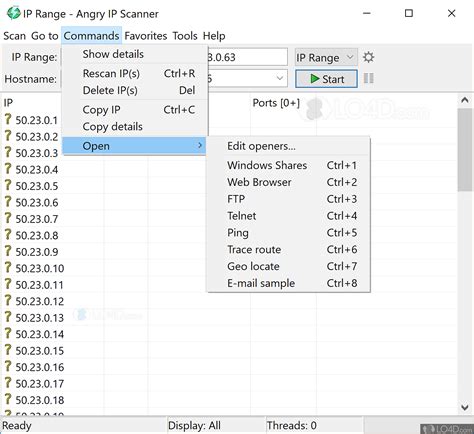
Task: Choose Copy IP menu entry
Action: (135, 110)
